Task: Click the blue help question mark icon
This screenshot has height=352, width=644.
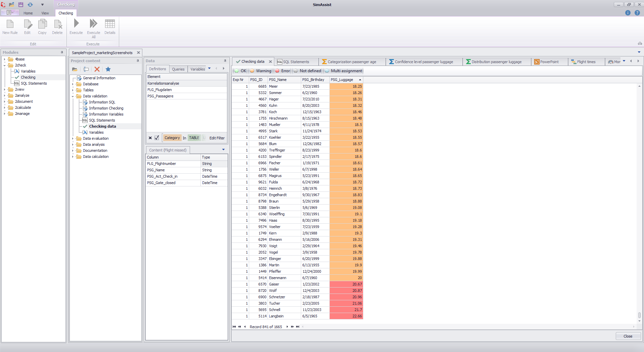Action: (x=637, y=13)
